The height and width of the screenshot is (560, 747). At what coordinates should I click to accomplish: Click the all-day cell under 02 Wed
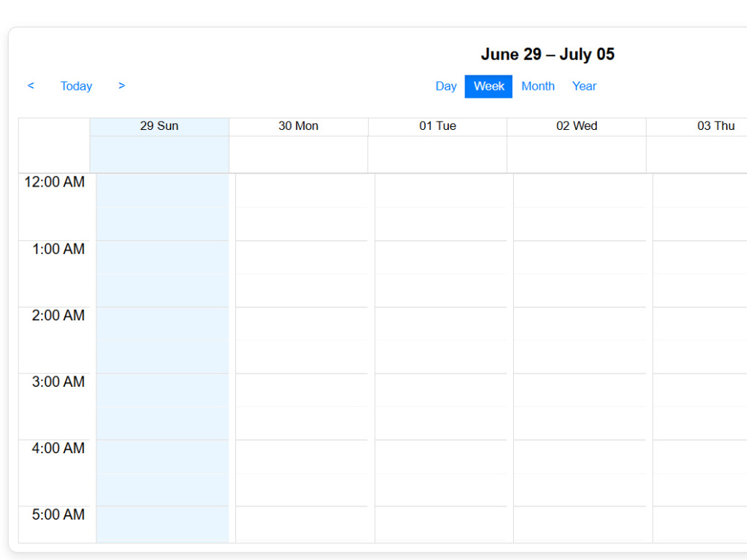(x=577, y=155)
